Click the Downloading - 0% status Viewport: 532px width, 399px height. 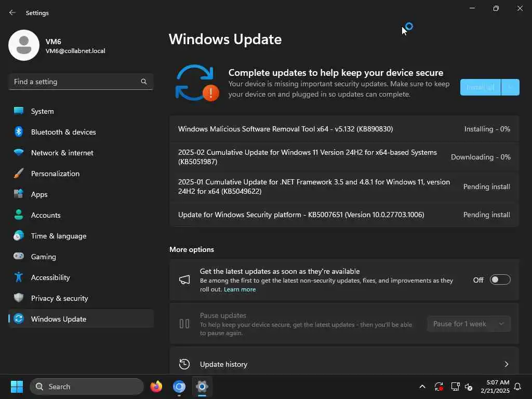pos(481,157)
